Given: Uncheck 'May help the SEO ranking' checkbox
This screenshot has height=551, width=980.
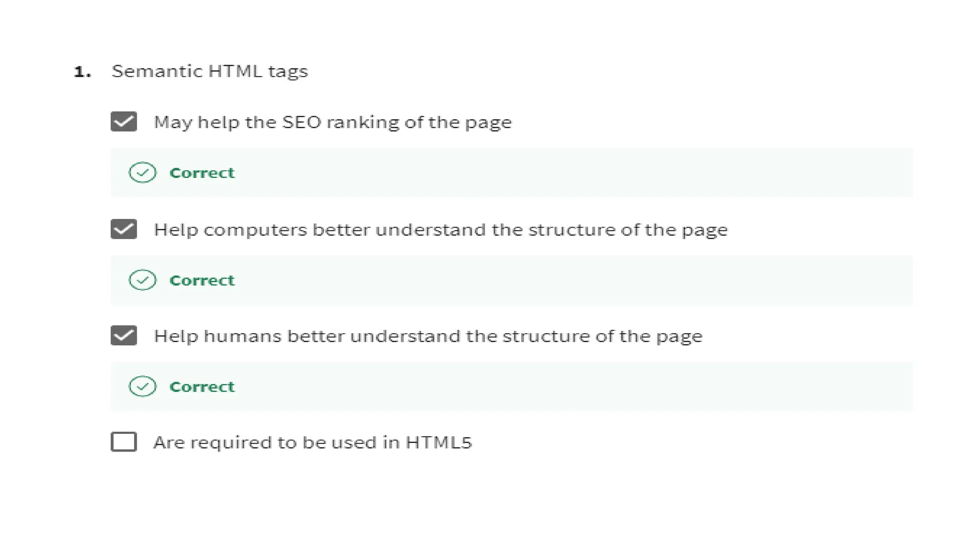Looking at the screenshot, I should point(124,121).
